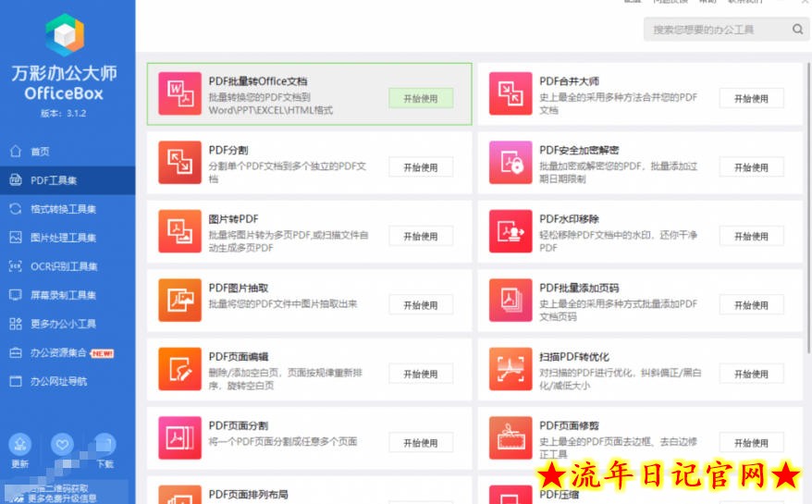Click 开始使用 for 扫描PDF转优化
The image size is (812, 504).
tap(751, 374)
